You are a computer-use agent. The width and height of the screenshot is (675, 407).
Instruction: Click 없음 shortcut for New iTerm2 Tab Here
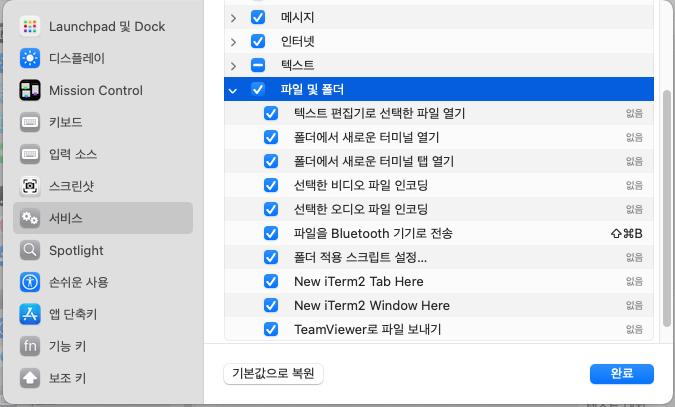(634, 282)
